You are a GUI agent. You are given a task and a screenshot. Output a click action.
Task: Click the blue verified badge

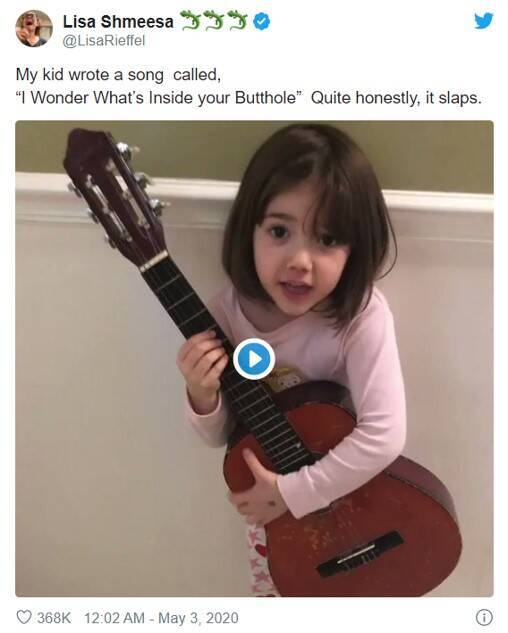(262, 21)
